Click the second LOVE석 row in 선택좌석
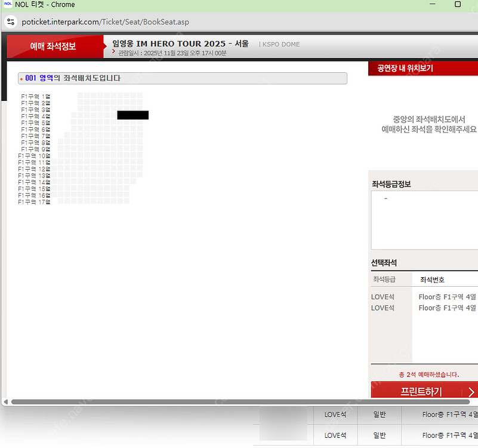The width and height of the screenshot is (478, 448). pyautogui.click(x=383, y=308)
